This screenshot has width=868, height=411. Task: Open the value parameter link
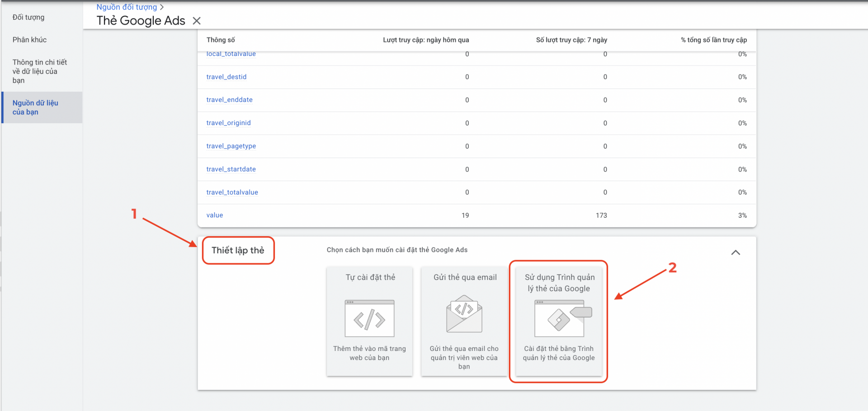click(215, 215)
